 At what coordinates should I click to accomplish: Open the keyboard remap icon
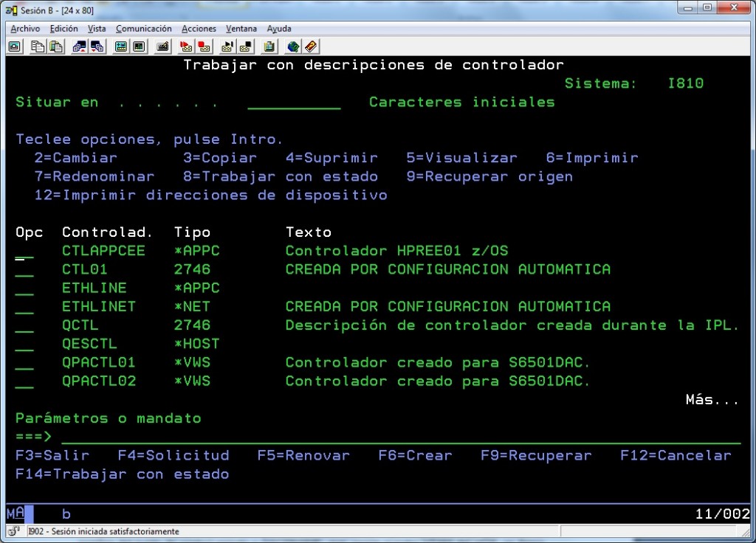tap(163, 46)
